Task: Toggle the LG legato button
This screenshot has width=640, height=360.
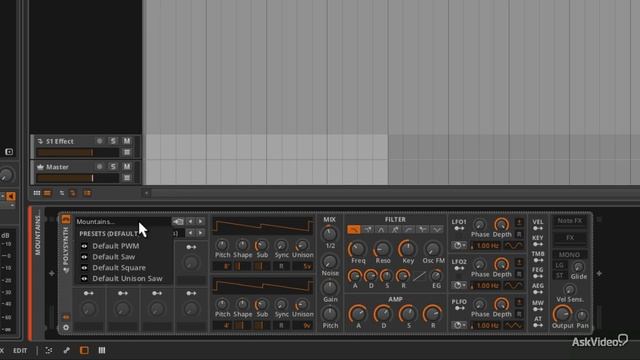Action: (x=560, y=265)
